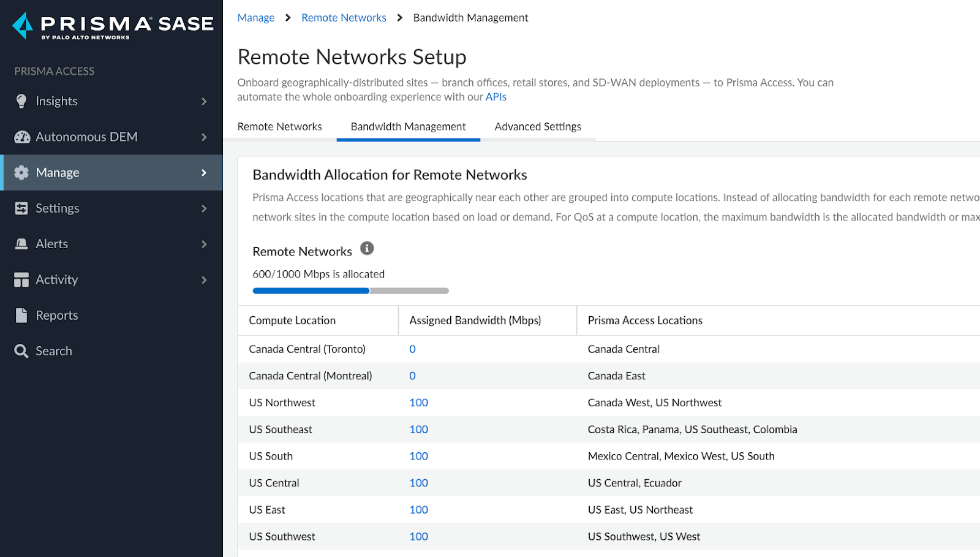Switch to the Advanced Settings tab

click(x=538, y=127)
